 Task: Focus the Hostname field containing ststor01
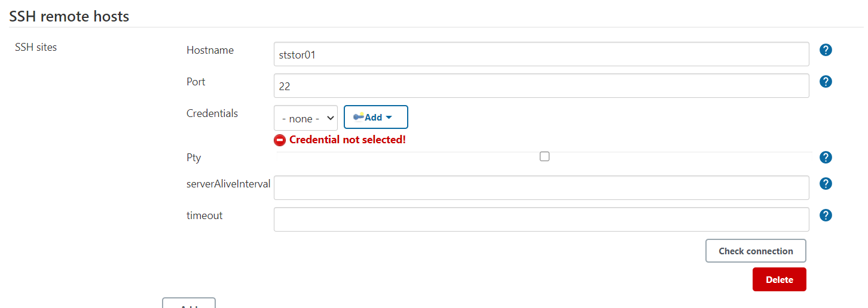(541, 54)
